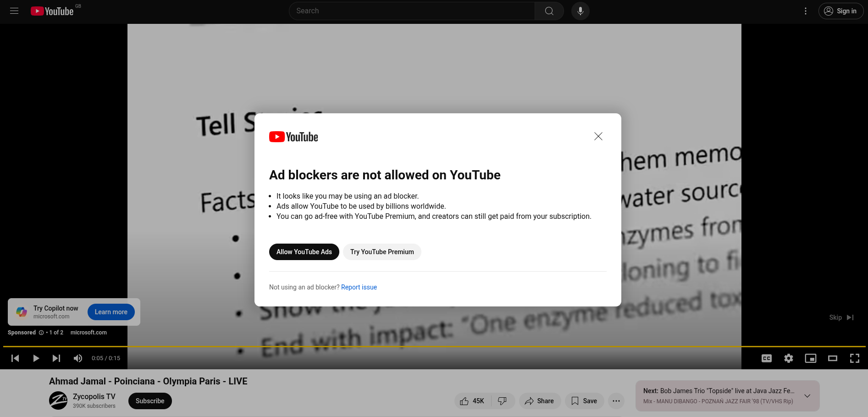Dislike this video
Image resolution: width=868 pixels, height=417 pixels.
[503, 401]
